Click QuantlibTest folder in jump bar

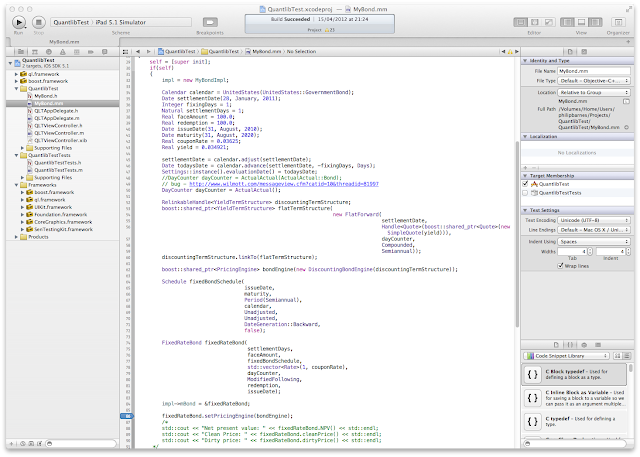coord(220,52)
